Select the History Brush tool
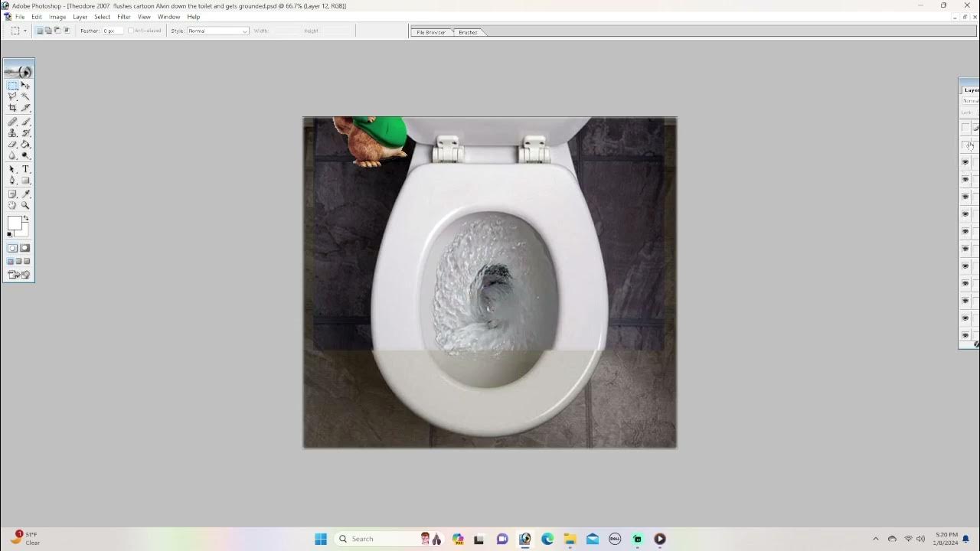980x551 pixels. (x=25, y=133)
